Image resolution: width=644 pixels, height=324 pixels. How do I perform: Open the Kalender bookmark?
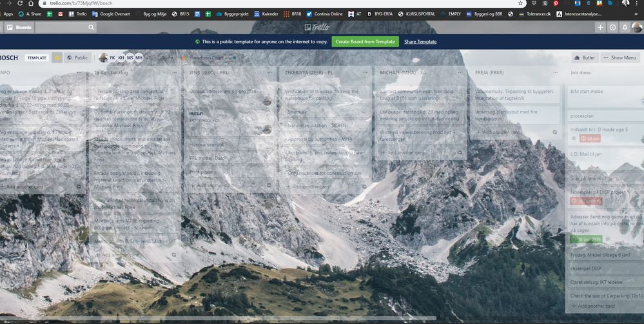[266, 14]
